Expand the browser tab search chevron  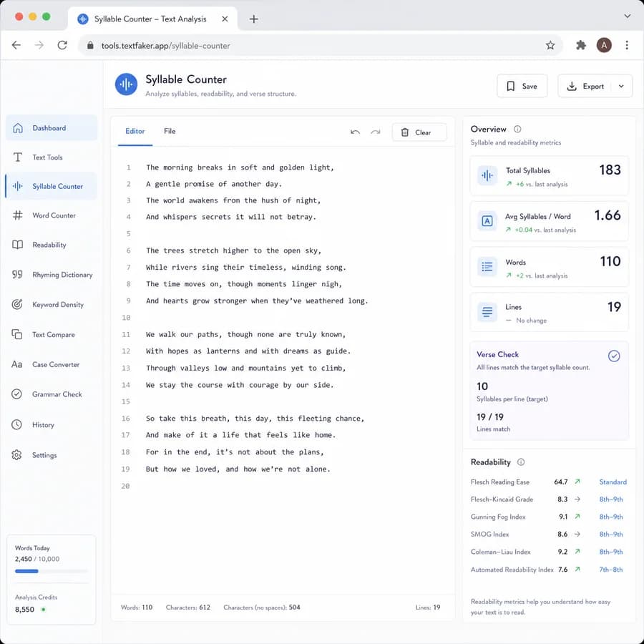(x=627, y=16)
